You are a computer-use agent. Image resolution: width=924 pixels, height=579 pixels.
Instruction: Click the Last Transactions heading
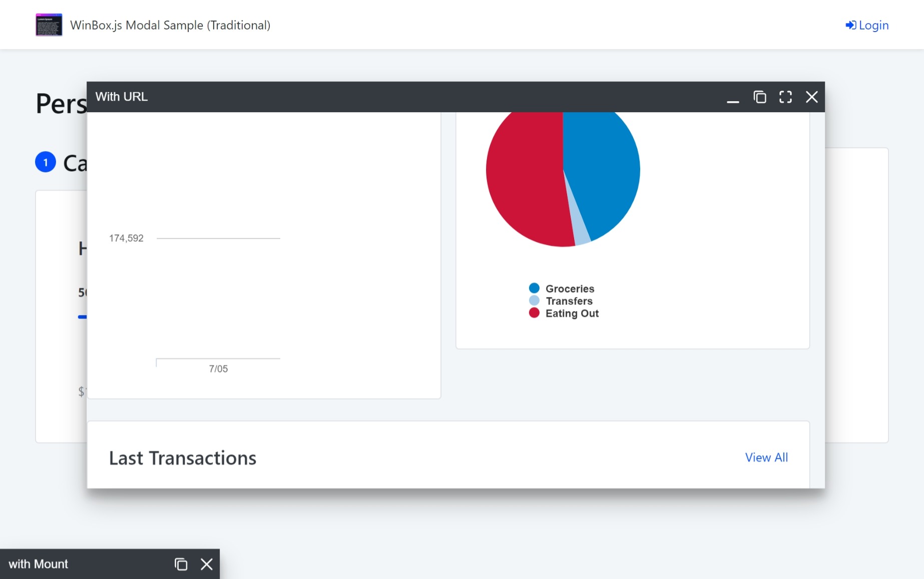click(183, 458)
